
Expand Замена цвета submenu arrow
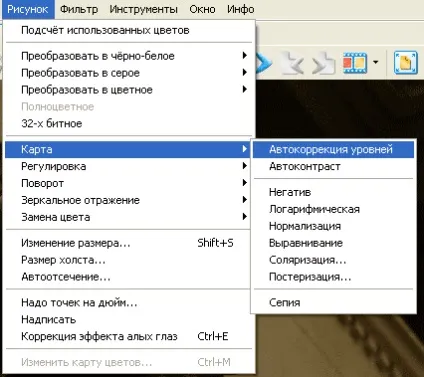click(x=245, y=217)
